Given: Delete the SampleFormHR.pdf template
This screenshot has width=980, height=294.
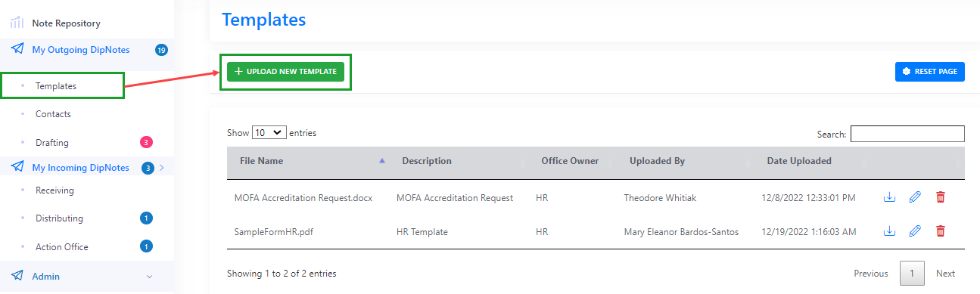Looking at the screenshot, I should coord(941,231).
